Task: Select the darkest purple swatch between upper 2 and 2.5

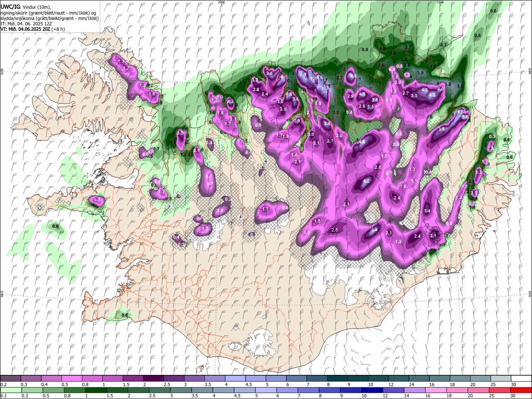Action: click(x=153, y=378)
